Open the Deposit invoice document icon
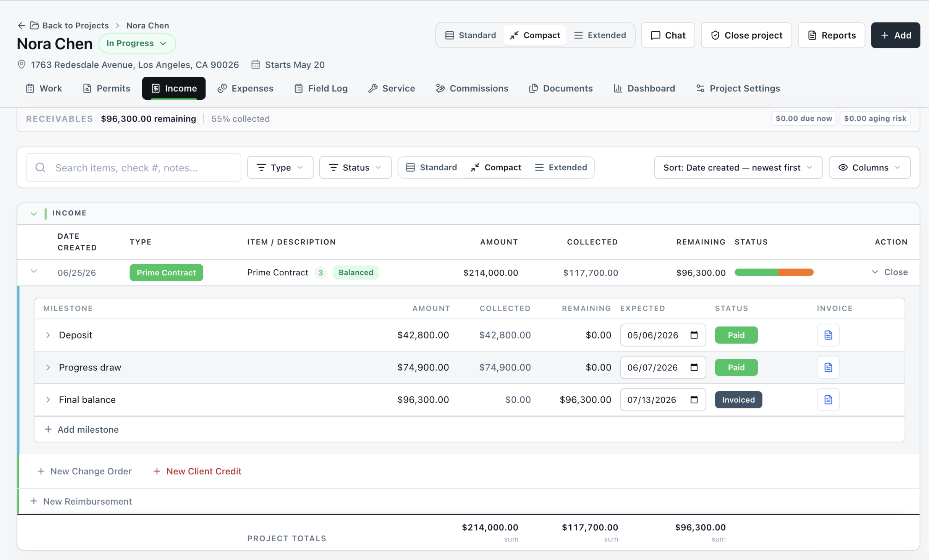The image size is (929, 560). tap(828, 335)
